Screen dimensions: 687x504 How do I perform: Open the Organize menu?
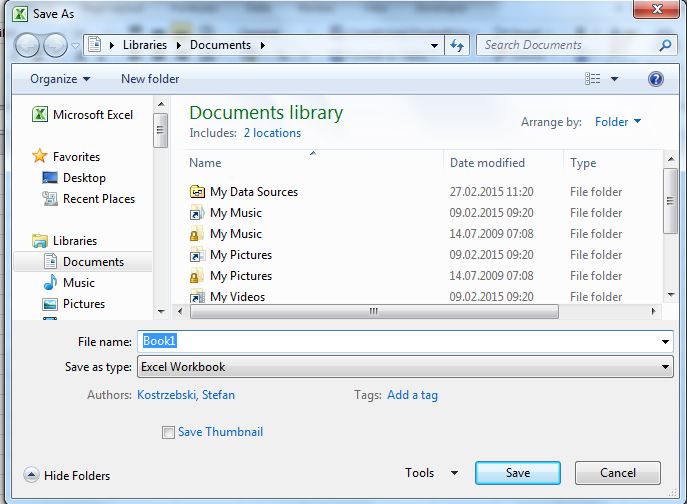[x=59, y=79]
